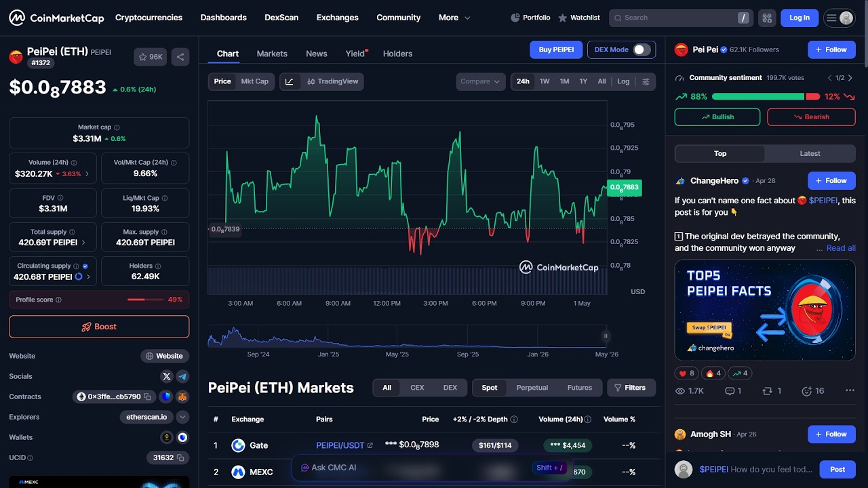868x488 pixels.
Task: Open the three-dot menu on ChangeHero post
Action: 850,391
